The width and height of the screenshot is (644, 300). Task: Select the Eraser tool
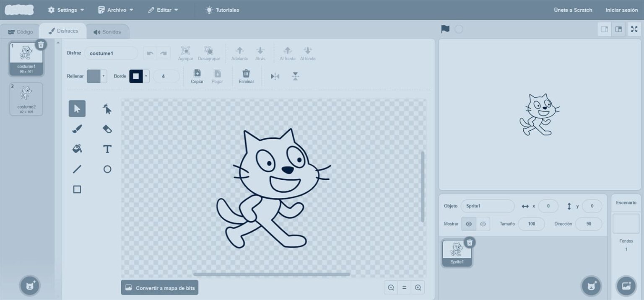[107, 129]
